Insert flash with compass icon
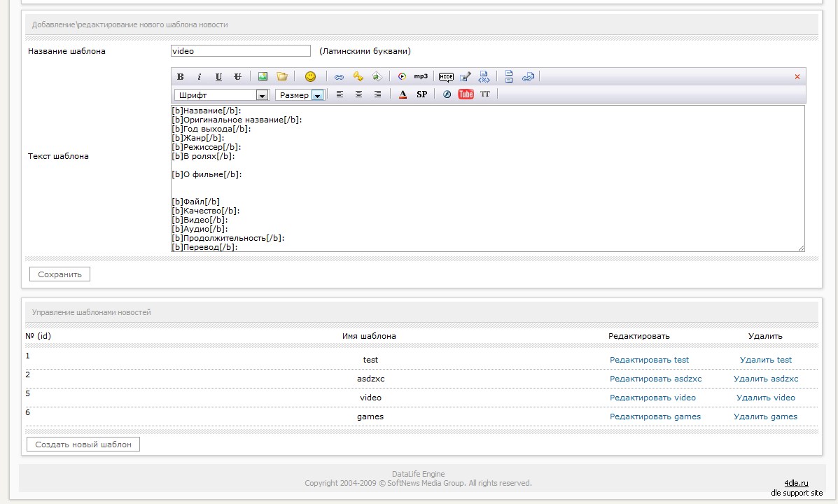The width and height of the screenshot is (838, 504). pyautogui.click(x=447, y=94)
